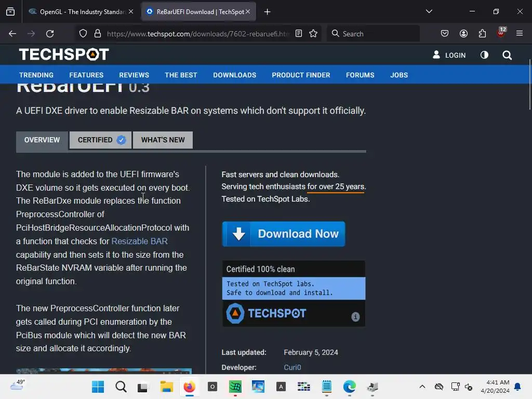The image size is (532, 399).
Task: Open the colored grid app in taskbar
Action: [303, 387]
